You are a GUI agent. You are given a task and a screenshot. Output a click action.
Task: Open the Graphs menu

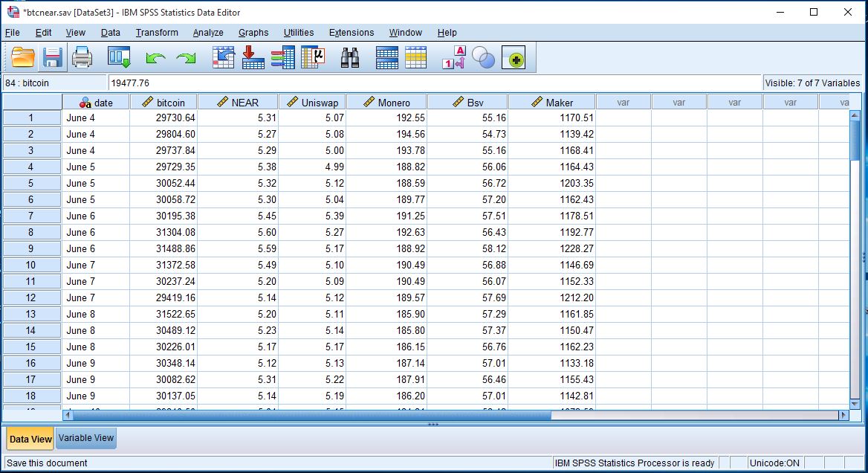point(253,33)
